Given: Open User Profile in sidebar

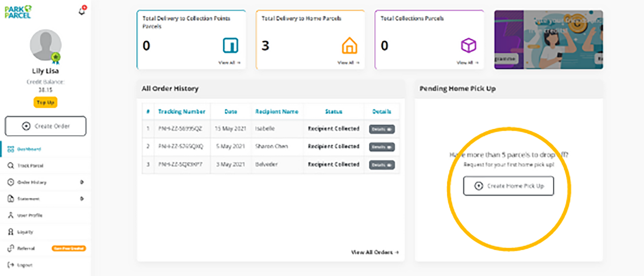Looking at the screenshot, I should (30, 215).
